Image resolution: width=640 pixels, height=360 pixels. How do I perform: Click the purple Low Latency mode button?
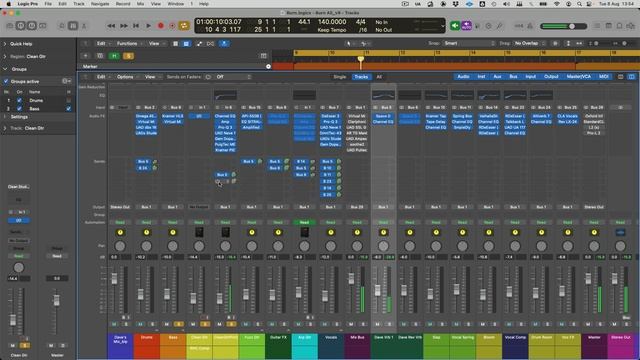(x=467, y=26)
